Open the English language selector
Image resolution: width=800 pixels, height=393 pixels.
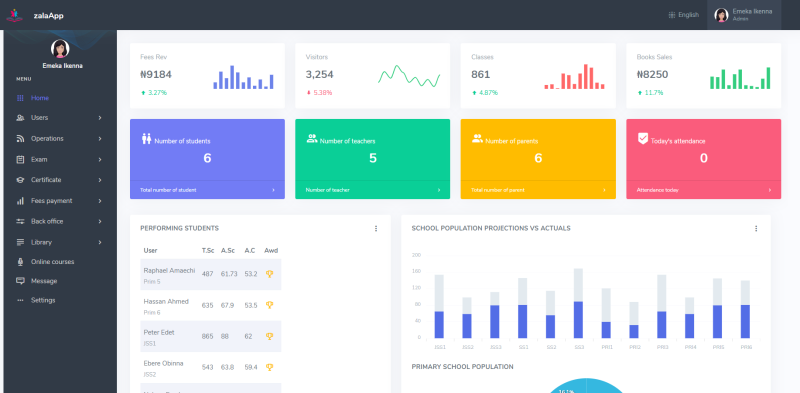click(x=684, y=15)
